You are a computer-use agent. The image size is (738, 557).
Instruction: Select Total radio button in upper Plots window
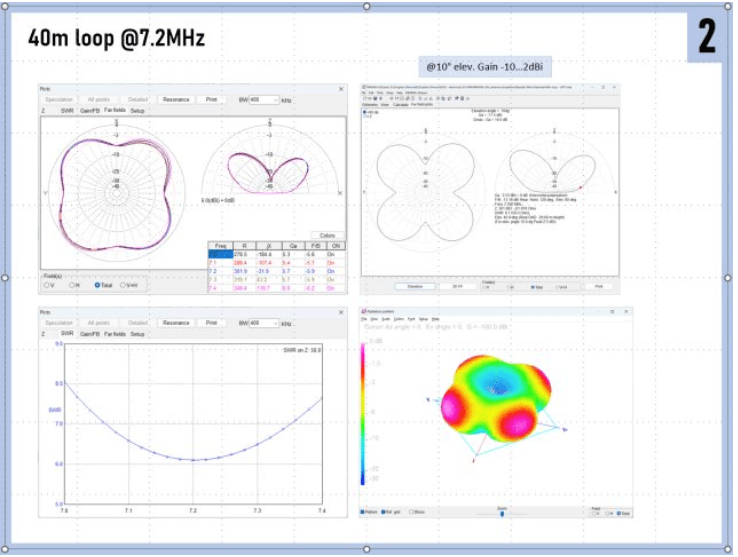tap(97, 285)
